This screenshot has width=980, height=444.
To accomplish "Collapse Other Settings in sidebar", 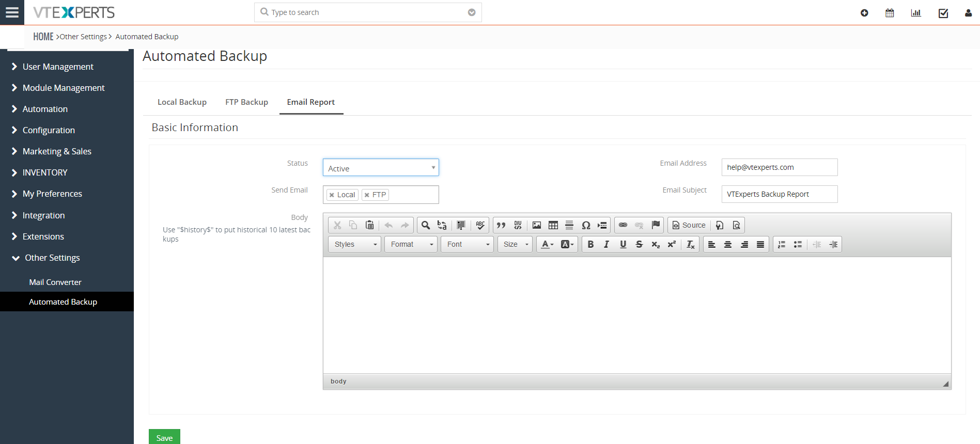I will (x=52, y=258).
